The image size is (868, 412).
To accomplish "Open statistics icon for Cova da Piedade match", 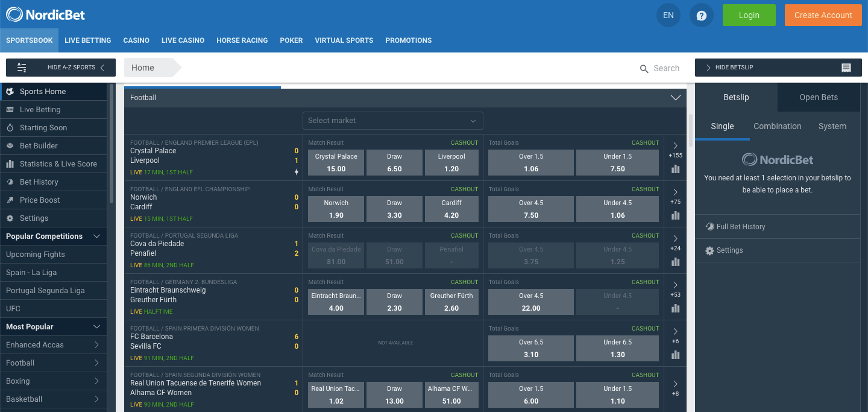I will 675,262.
